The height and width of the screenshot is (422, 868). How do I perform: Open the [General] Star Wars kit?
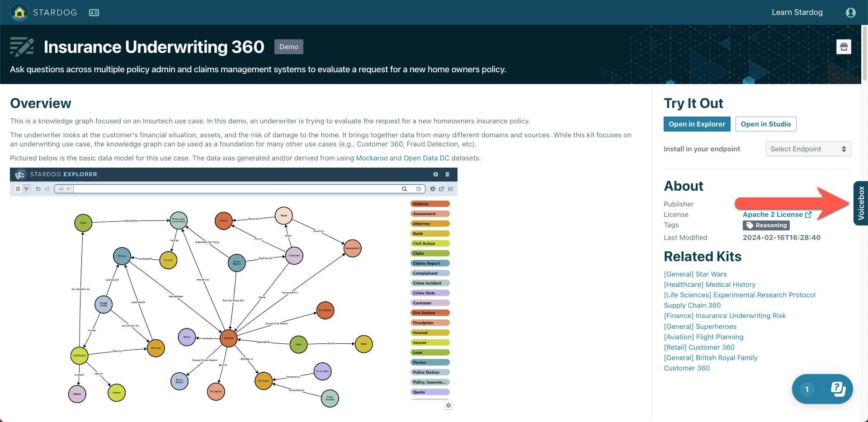click(x=695, y=274)
